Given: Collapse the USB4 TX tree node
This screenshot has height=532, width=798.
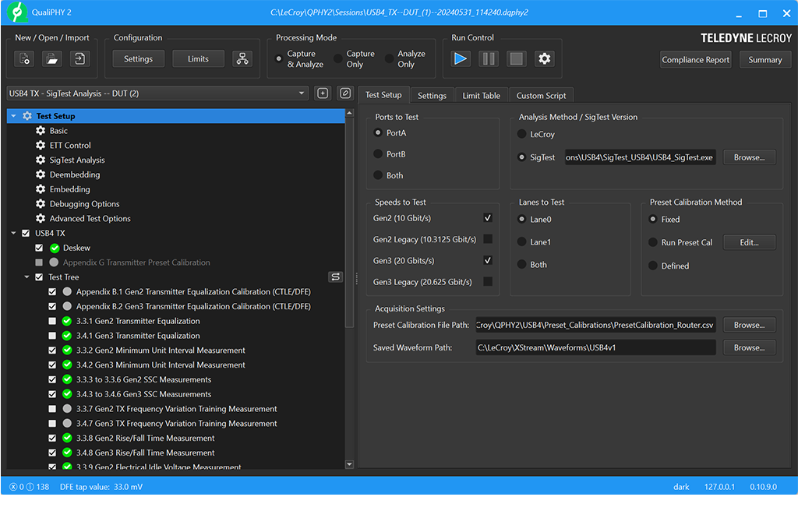Looking at the screenshot, I should [x=14, y=233].
